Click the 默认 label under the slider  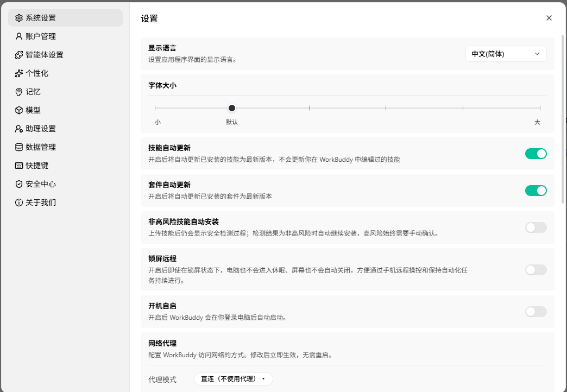(x=232, y=122)
